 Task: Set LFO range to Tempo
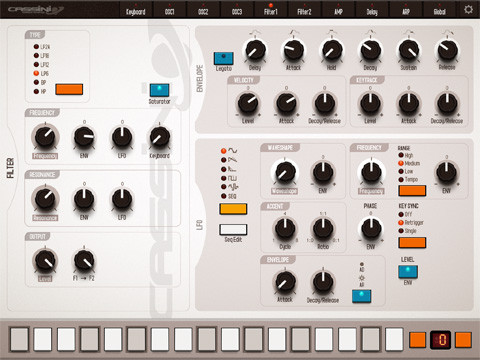point(408,179)
